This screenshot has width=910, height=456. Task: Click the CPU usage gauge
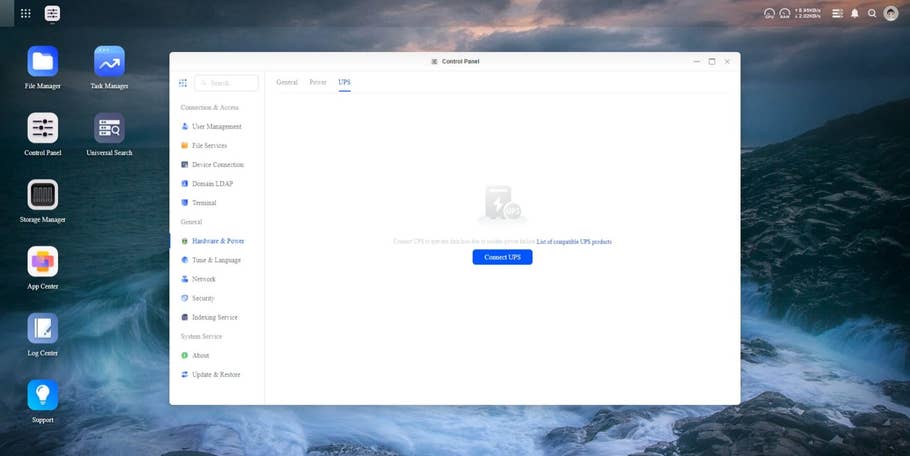tap(769, 14)
